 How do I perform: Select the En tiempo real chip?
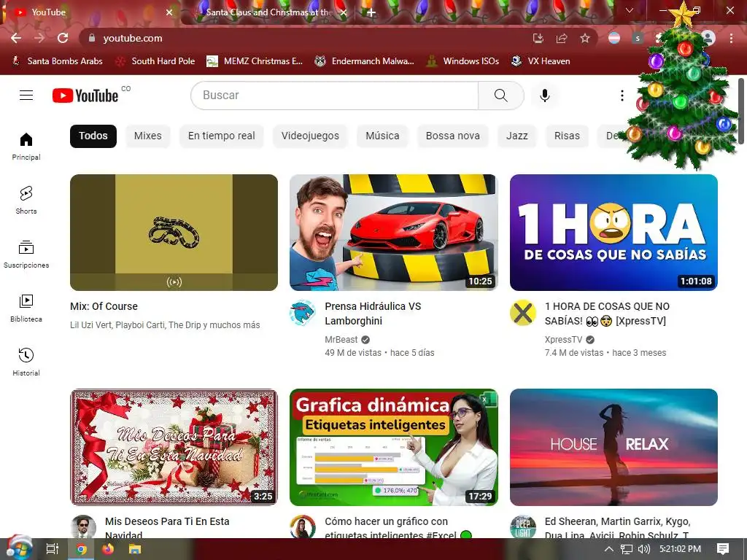(x=222, y=136)
